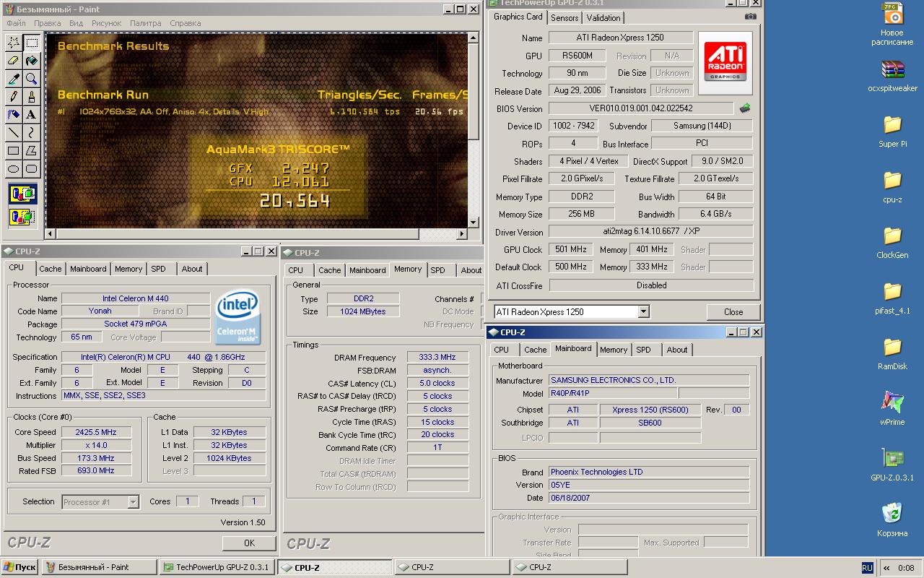Screen dimensions: 924x578
Task: Select the Text tool marked A
Action: tap(32, 115)
